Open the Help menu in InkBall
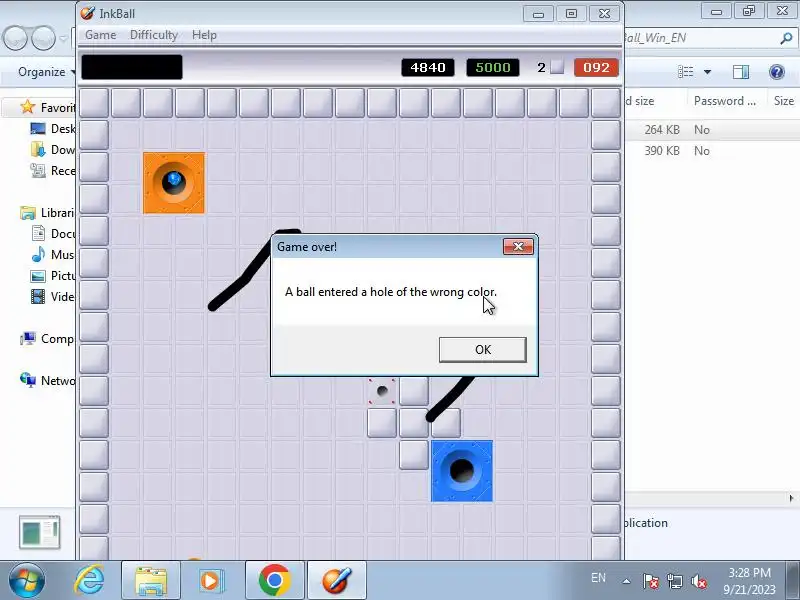 click(204, 35)
